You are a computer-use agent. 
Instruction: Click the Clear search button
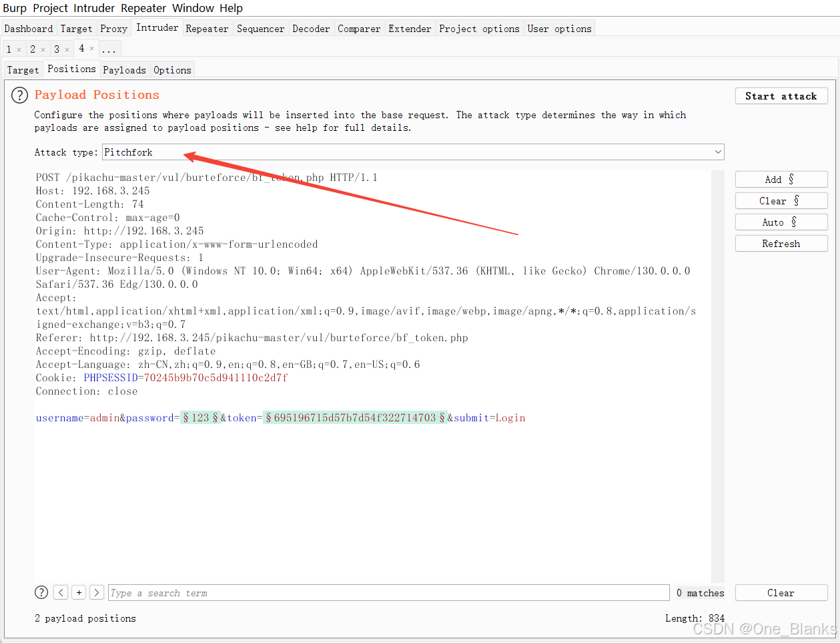click(x=781, y=592)
